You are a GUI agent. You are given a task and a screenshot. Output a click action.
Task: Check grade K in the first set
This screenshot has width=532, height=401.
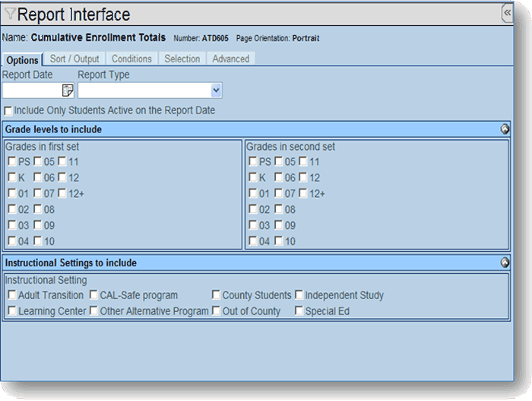[x=12, y=177]
